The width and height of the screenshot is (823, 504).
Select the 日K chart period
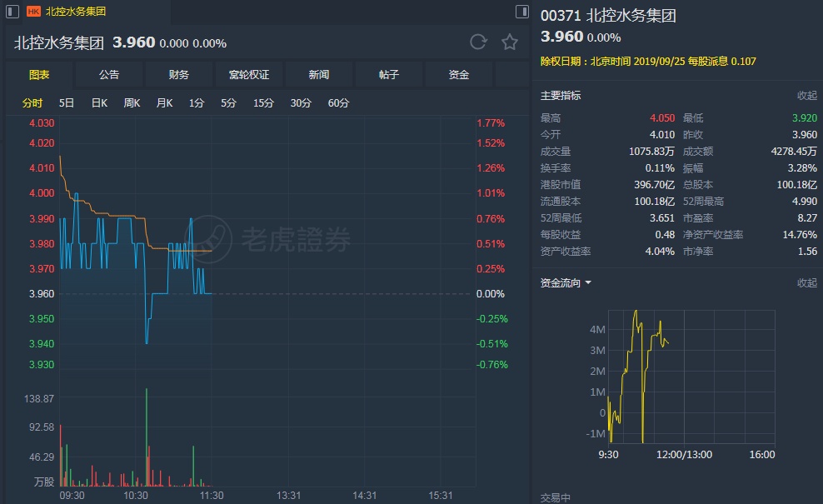pyautogui.click(x=99, y=103)
